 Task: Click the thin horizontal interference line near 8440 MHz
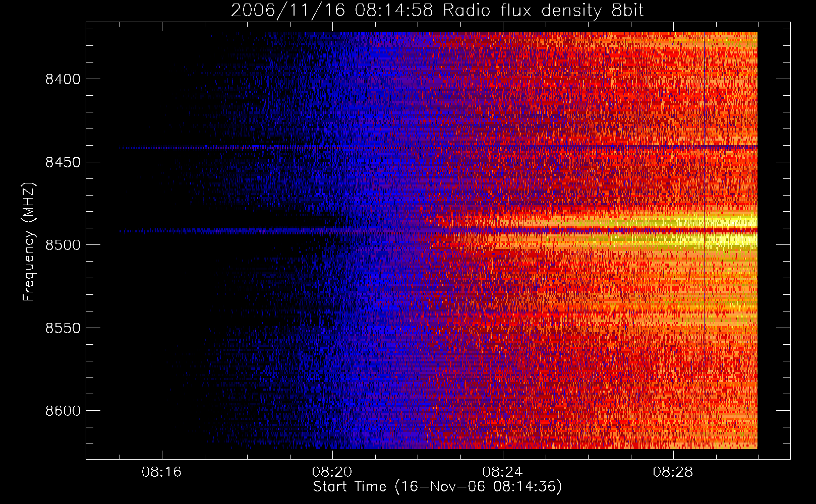tap(439, 148)
